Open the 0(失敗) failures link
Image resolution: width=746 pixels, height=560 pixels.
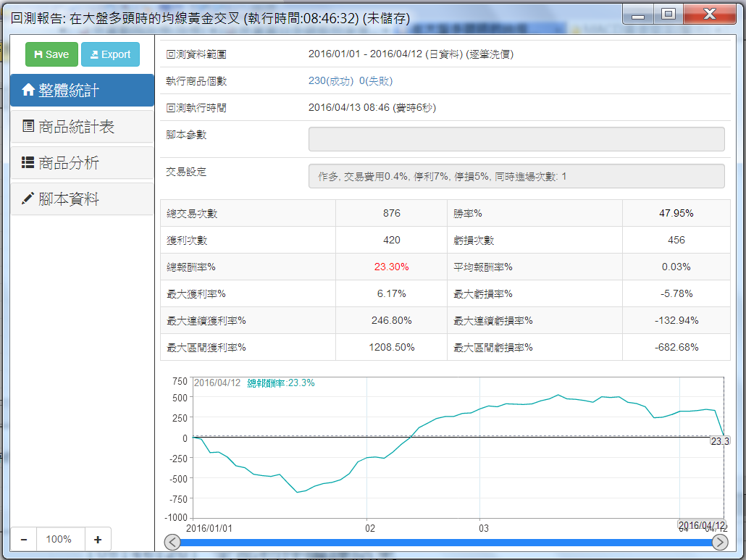tap(376, 81)
